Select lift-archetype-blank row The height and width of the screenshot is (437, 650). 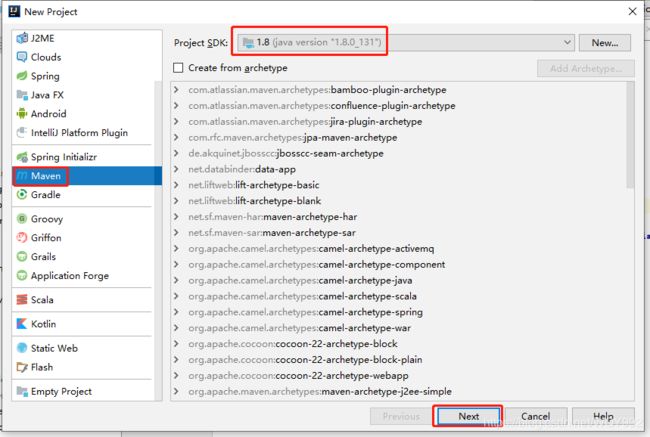click(x=398, y=201)
